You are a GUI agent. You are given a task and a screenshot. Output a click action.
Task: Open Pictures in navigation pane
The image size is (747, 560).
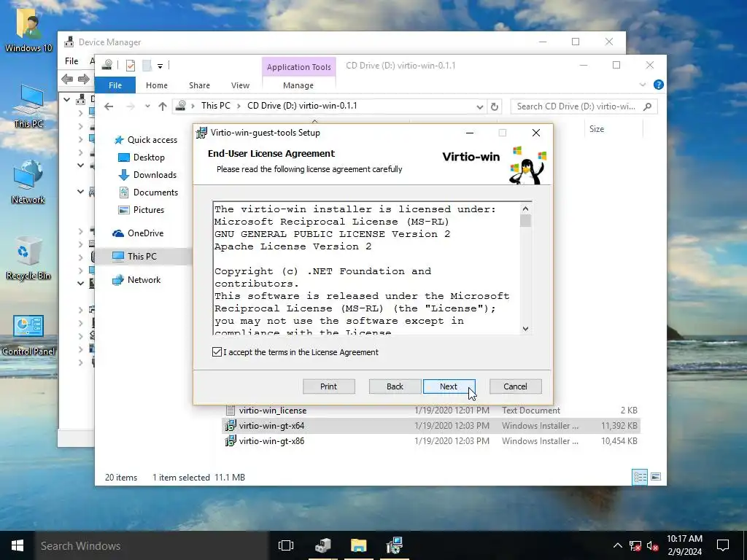(x=141, y=210)
